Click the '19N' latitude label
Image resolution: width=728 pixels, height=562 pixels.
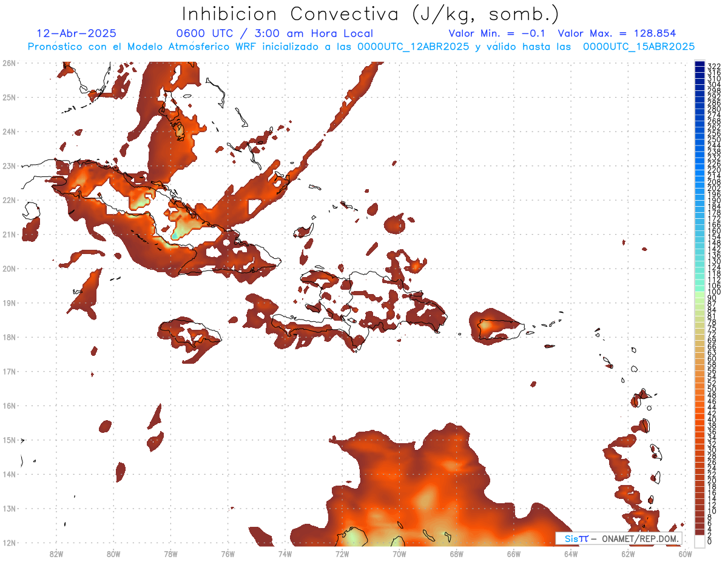tap(9, 303)
